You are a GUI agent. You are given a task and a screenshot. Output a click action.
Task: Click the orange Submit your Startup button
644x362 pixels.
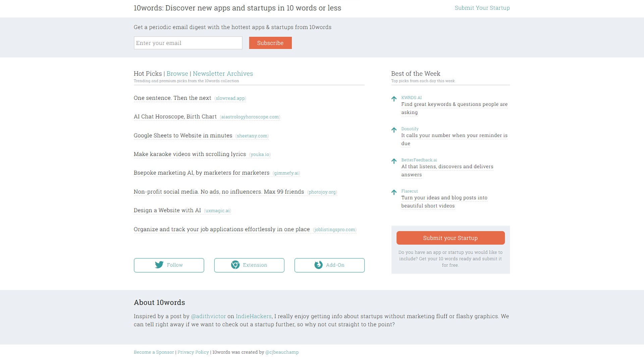point(450,238)
